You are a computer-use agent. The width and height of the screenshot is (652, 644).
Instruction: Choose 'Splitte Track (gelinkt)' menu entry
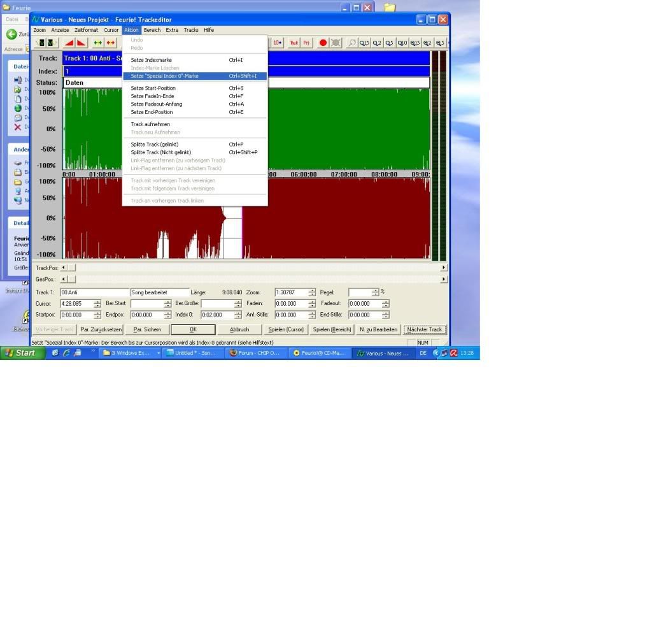[x=154, y=145]
